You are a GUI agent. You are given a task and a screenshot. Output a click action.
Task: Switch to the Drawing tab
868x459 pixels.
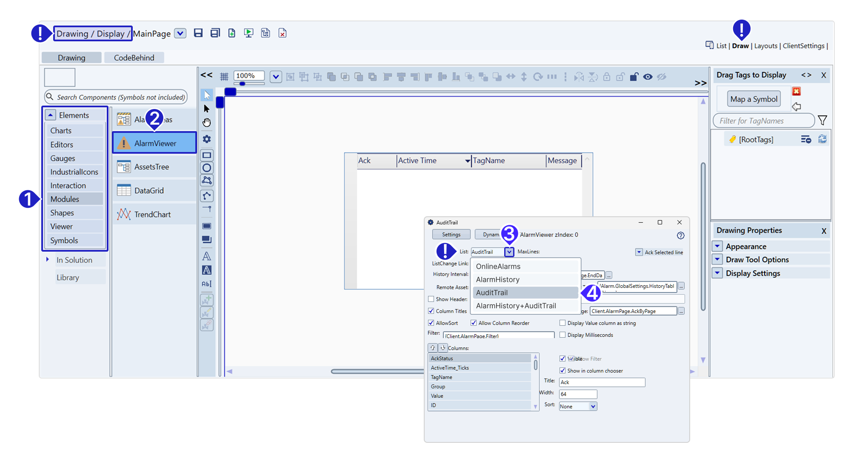click(71, 57)
